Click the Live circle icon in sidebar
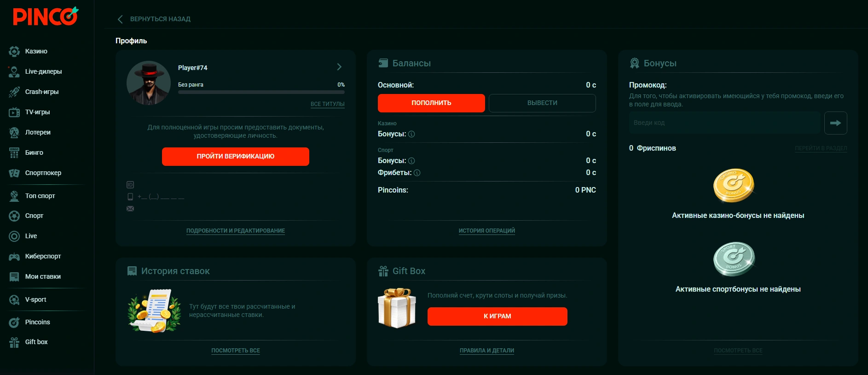Image resolution: width=868 pixels, height=375 pixels. coord(14,236)
